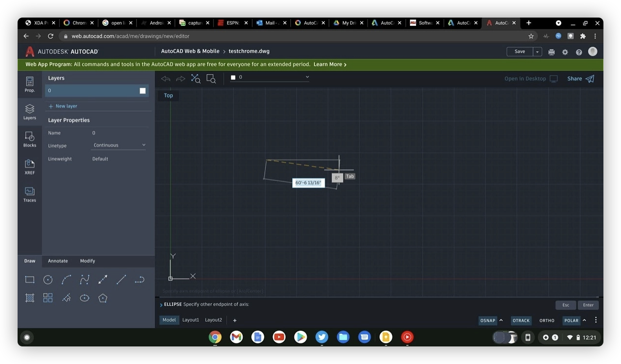Select the Hatch tool
The image size is (621, 364).
[29, 298]
